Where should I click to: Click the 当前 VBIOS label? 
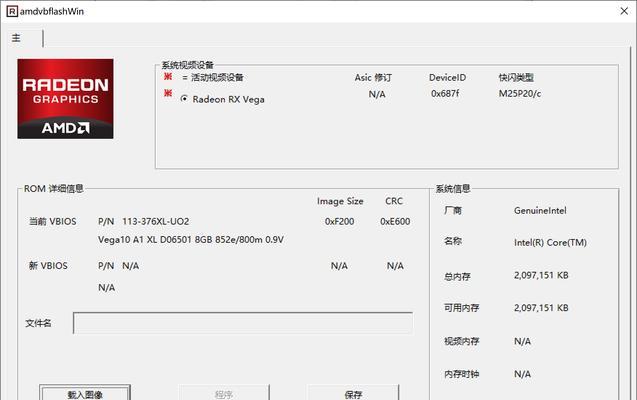[x=52, y=222]
